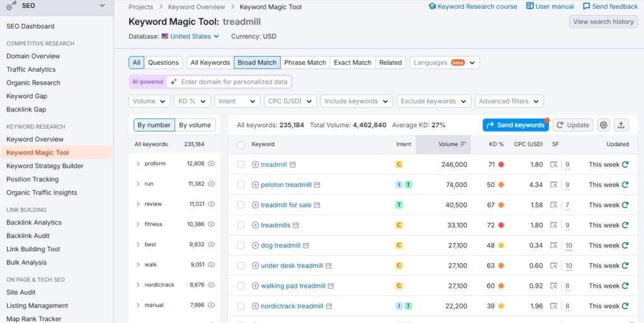Open SERP view icon for treadmill row
The height and width of the screenshot is (323, 644).
(x=292, y=164)
